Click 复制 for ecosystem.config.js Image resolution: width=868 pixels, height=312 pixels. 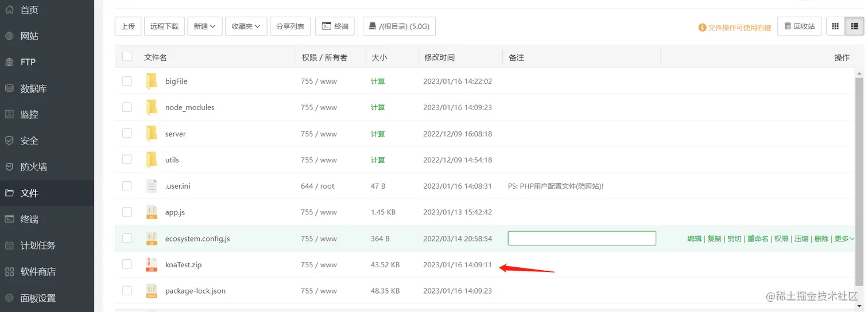coord(714,239)
